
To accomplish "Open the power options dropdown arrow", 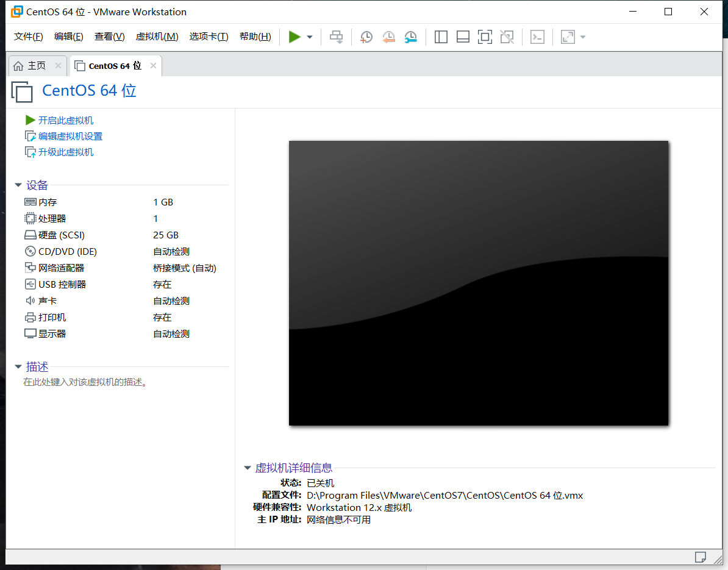I will click(x=309, y=37).
